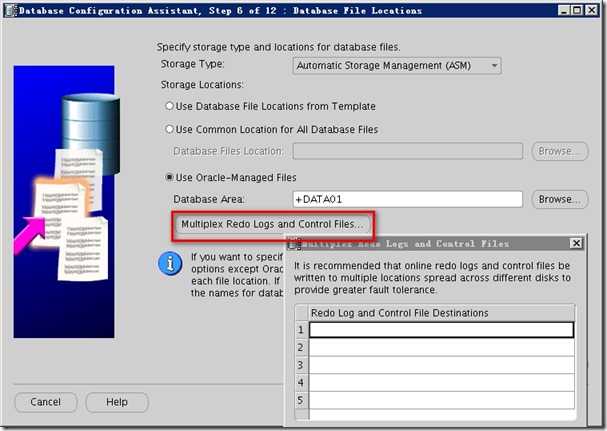607x431 pixels.
Task: Click the Database Configuration Assistant title bar icon
Action: 10,10
